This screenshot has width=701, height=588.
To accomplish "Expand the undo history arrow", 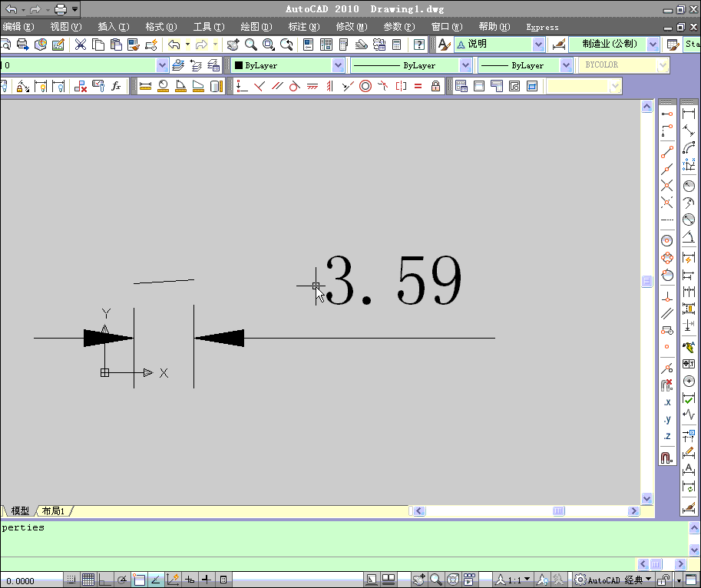I will [x=188, y=45].
